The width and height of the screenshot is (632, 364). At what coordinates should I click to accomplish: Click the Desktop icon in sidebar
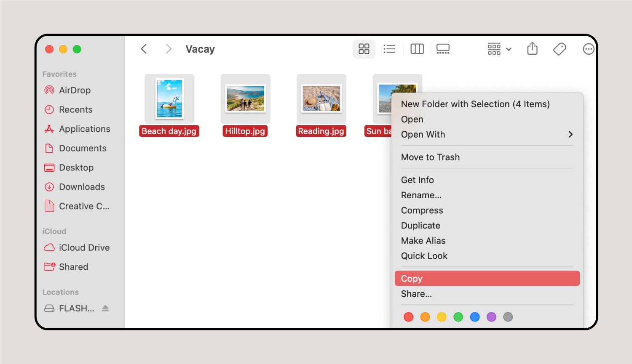(49, 167)
